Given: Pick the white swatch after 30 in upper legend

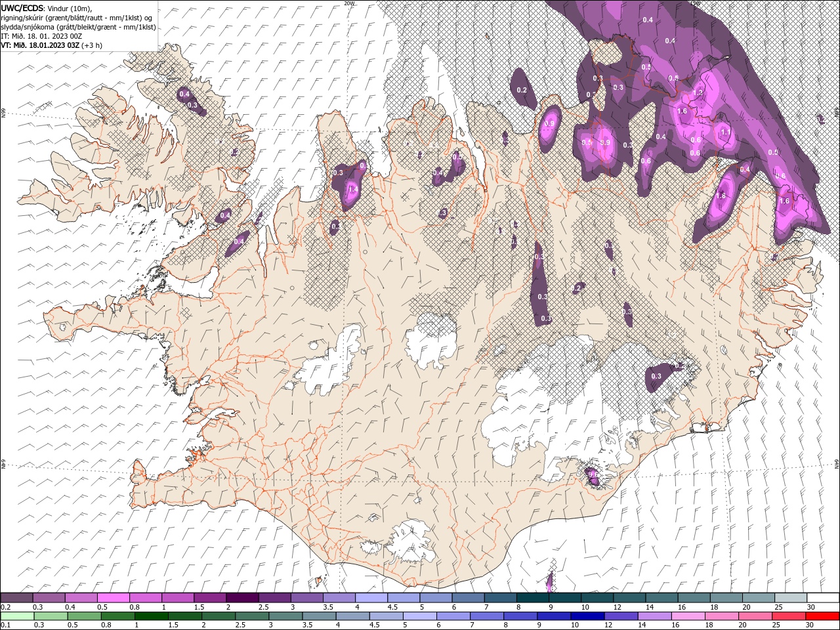Looking at the screenshot, I should (823, 598).
